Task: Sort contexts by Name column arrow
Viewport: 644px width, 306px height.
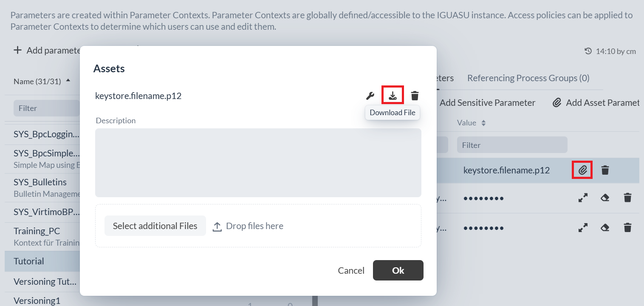Action: [68, 80]
